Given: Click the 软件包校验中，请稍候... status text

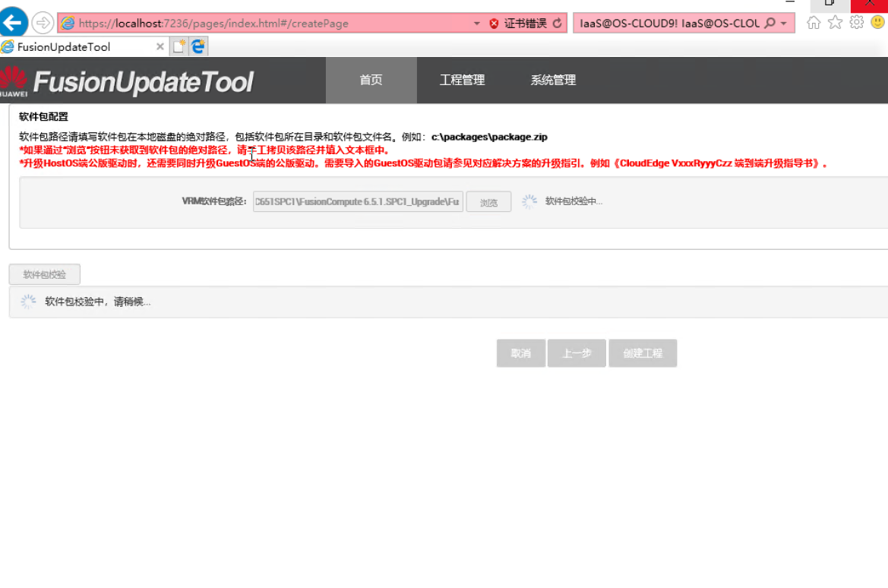Looking at the screenshot, I should pyautogui.click(x=98, y=302).
